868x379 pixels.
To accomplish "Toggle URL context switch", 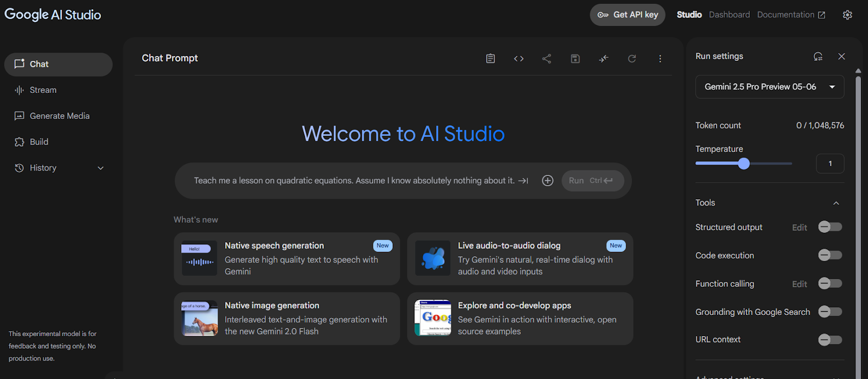I will coord(830,340).
